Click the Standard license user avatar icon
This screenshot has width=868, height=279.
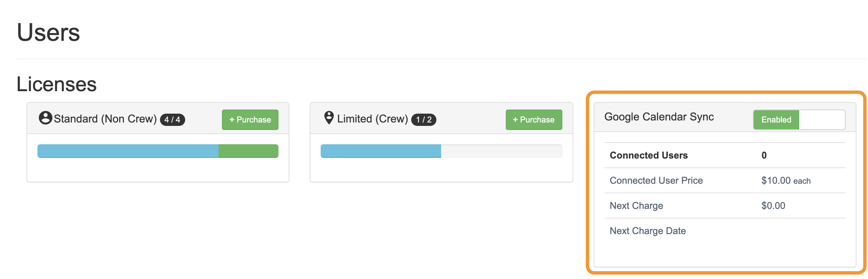coord(45,118)
